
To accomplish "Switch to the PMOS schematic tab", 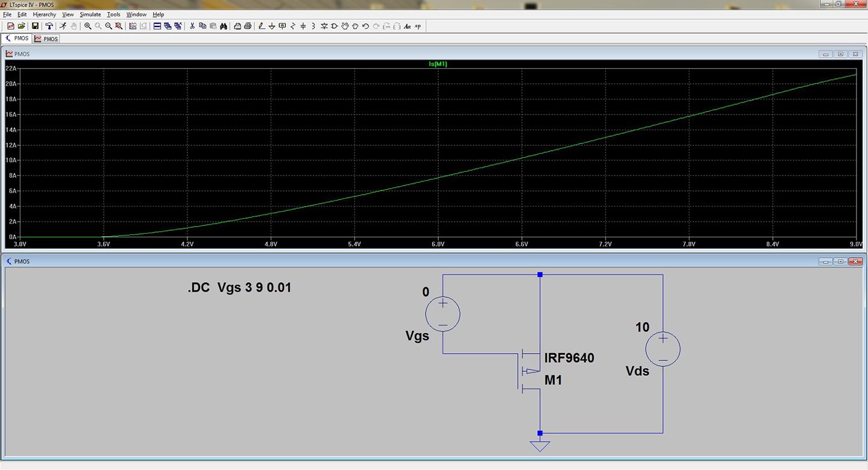I will point(16,39).
